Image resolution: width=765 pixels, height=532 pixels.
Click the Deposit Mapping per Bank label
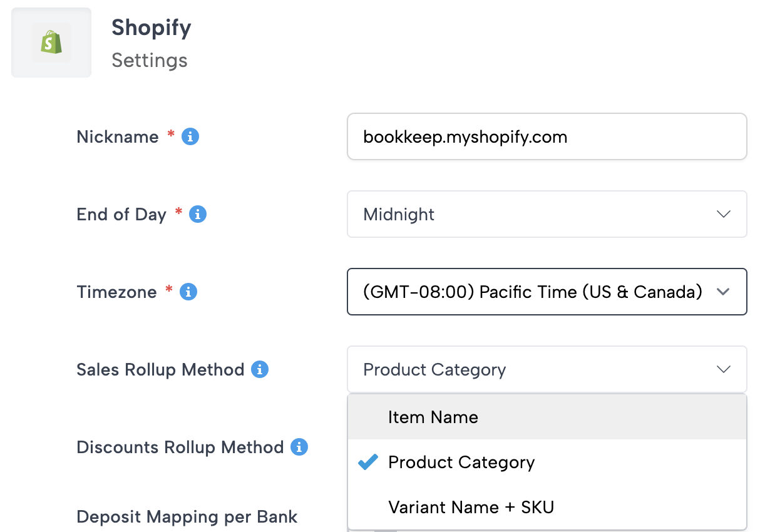(x=187, y=517)
